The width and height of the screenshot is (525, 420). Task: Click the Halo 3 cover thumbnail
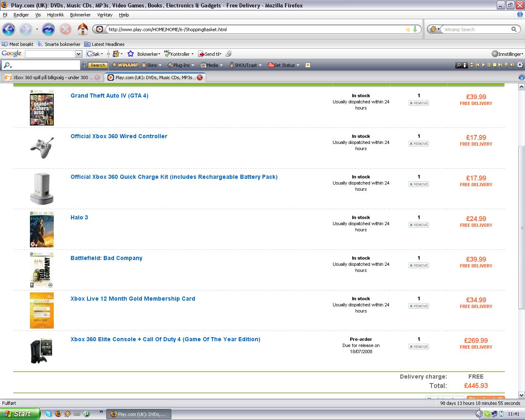click(42, 229)
